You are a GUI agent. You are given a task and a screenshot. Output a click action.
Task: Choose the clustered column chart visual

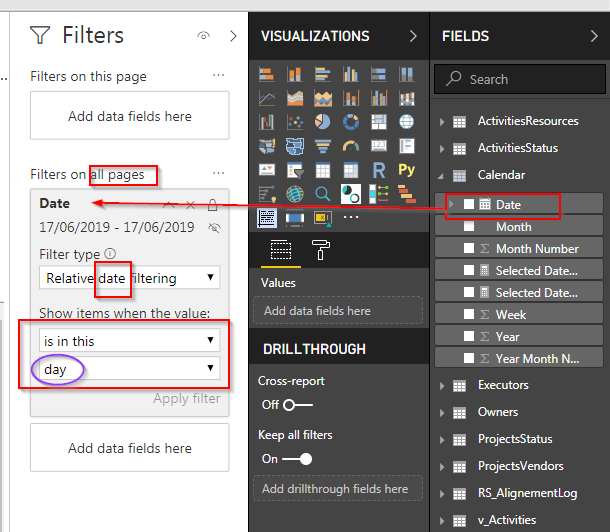(x=351, y=74)
